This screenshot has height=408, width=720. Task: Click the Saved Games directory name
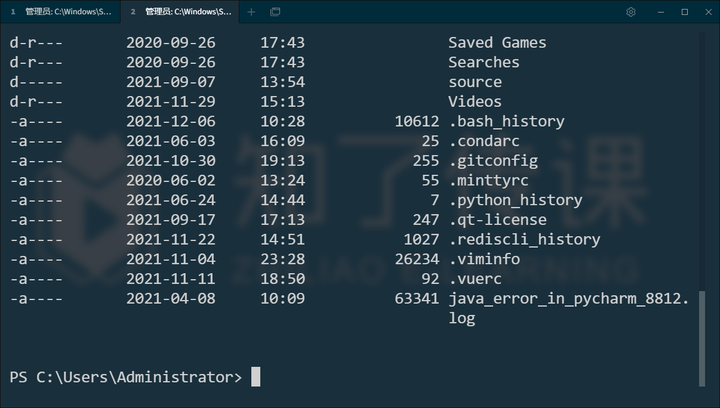497,42
